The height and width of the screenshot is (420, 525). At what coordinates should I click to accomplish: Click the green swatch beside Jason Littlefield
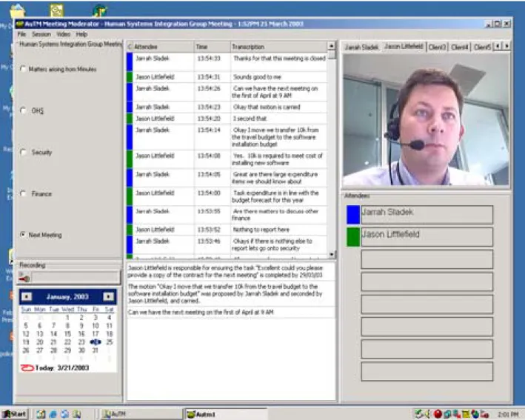pos(353,237)
